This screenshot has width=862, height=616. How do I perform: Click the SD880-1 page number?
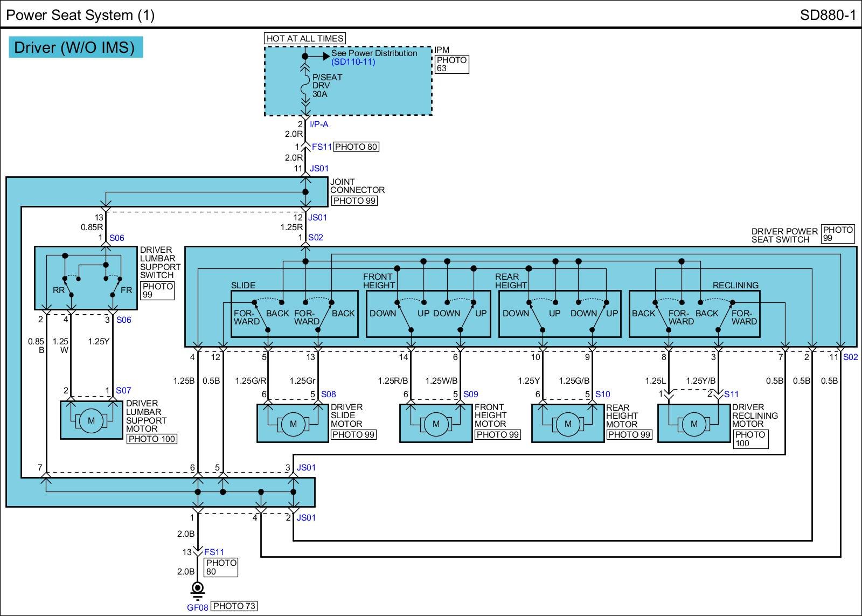(x=827, y=15)
